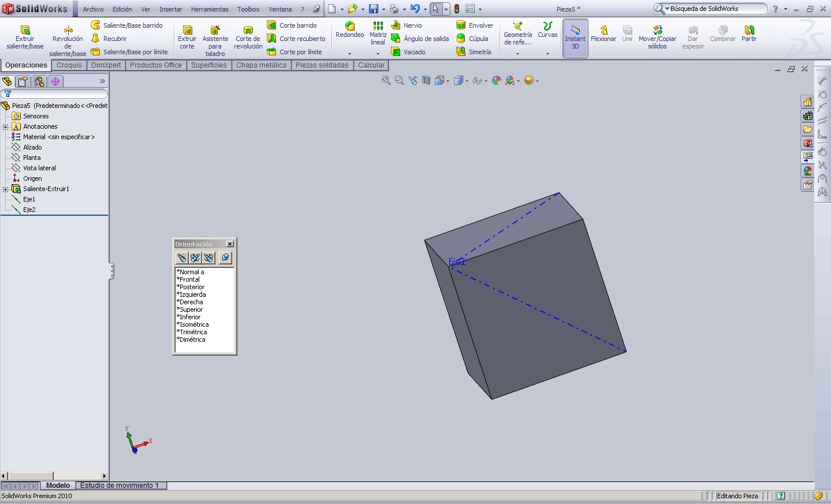Screen dimensions: 831x504
Task: Select the Corte por límite tool
Action: (295, 52)
